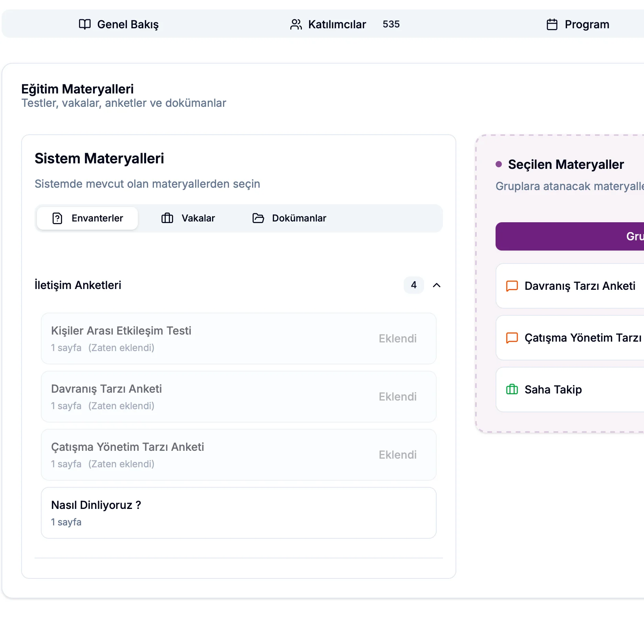Image resolution: width=644 pixels, height=644 pixels.
Task: Click the briefcase icon on Vakalar tab
Action: coord(167,218)
